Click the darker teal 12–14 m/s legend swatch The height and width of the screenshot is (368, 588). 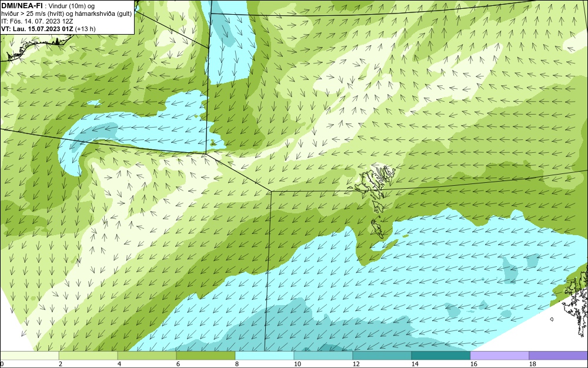[x=382, y=356]
